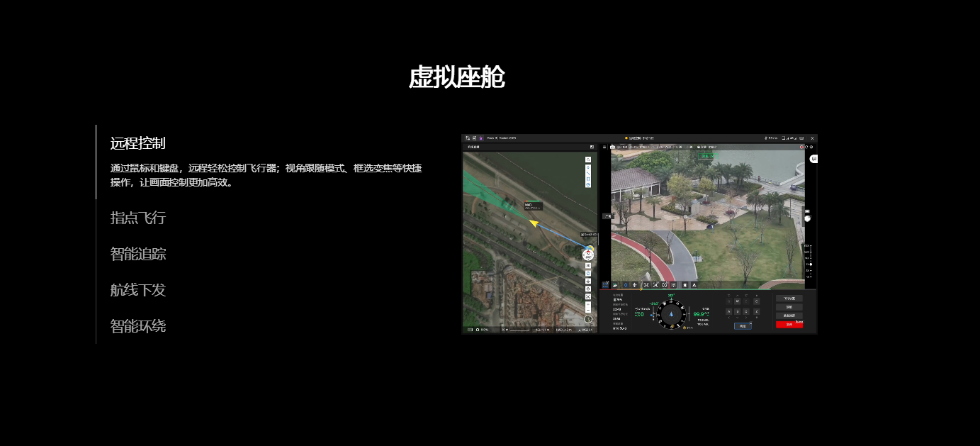Switch to the 指点飞行 section

click(137, 218)
